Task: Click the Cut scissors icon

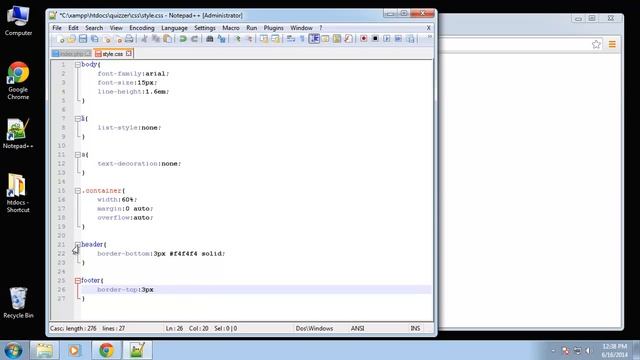Action: (144, 39)
